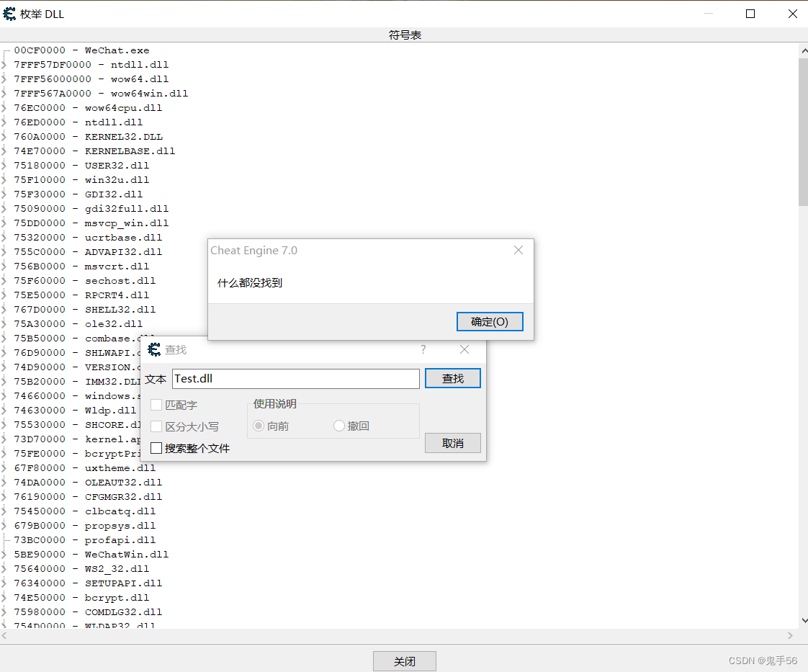Viewport: 808px width, 672px height.
Task: Select the ADVAPI32.dll row
Action: 88,252
